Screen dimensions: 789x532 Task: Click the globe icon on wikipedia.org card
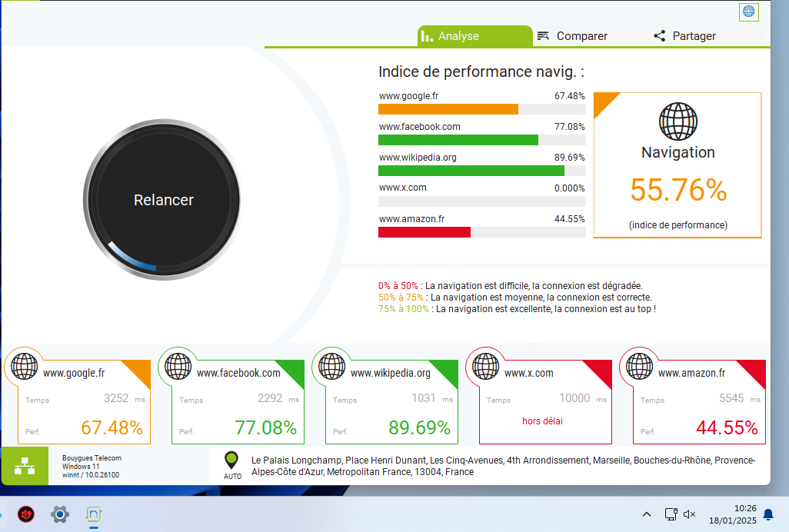tap(331, 366)
